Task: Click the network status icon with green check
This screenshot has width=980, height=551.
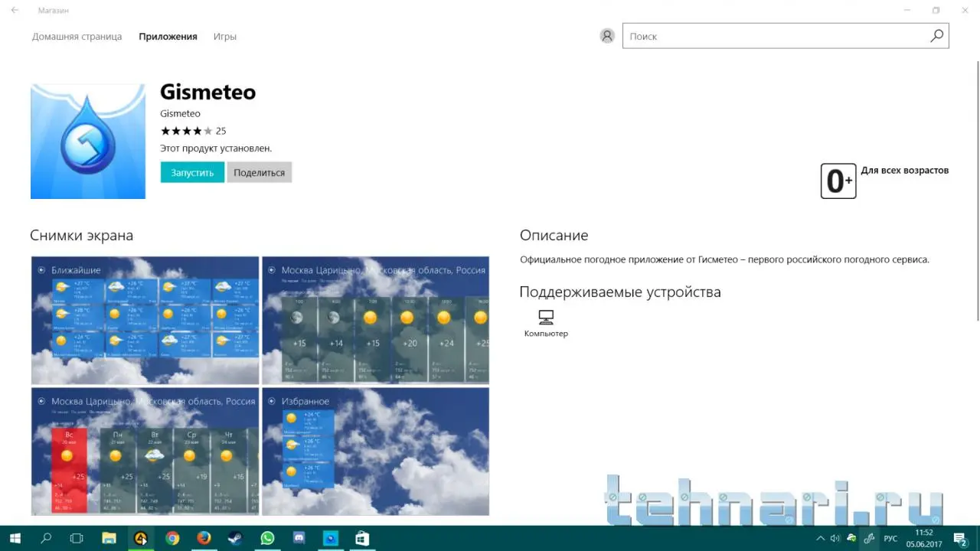Action: [851, 538]
